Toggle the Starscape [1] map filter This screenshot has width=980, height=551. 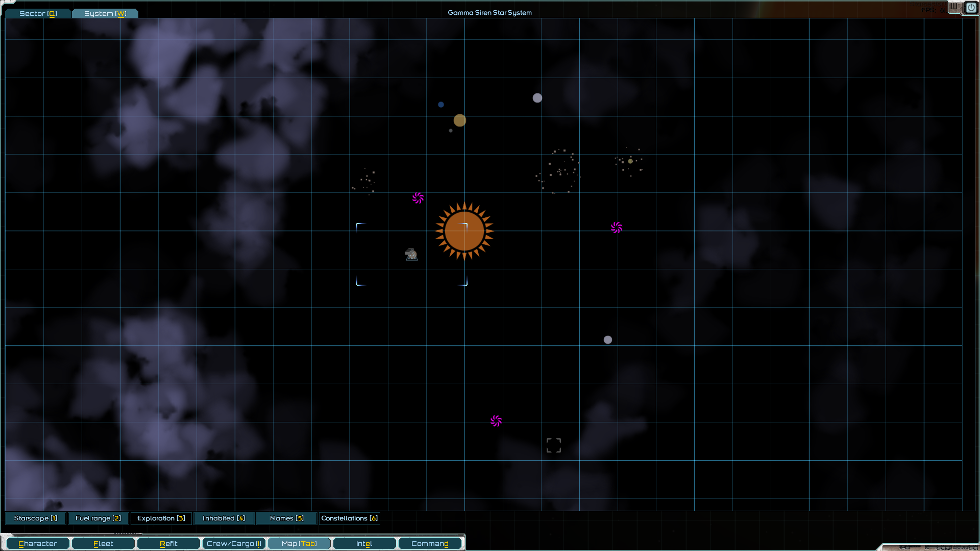click(36, 518)
